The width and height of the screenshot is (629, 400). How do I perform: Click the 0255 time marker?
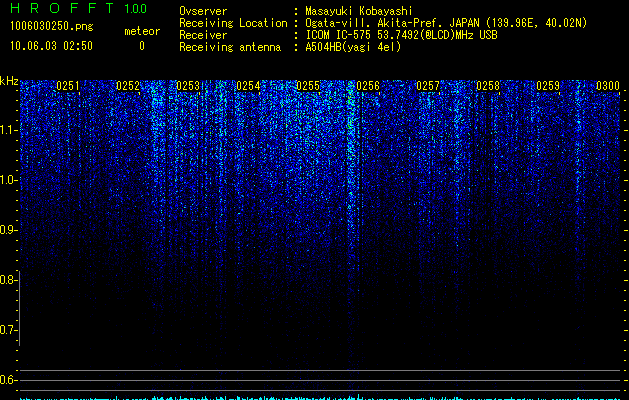(308, 86)
